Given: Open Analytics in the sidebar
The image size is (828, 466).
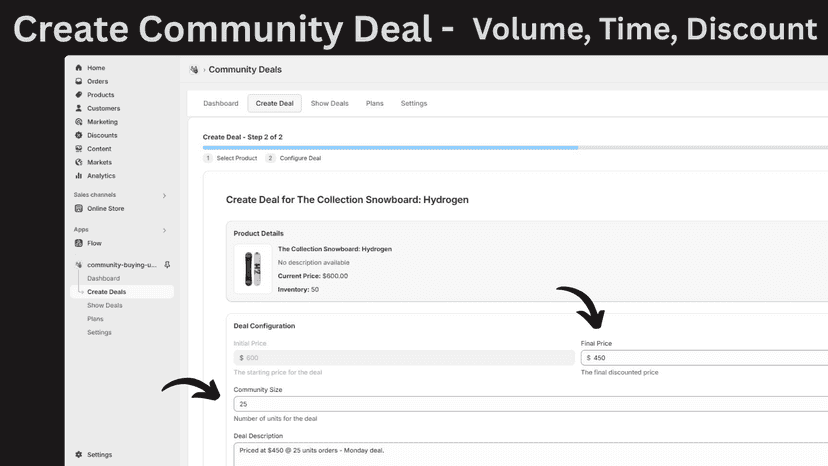Looking at the screenshot, I should coord(101,176).
